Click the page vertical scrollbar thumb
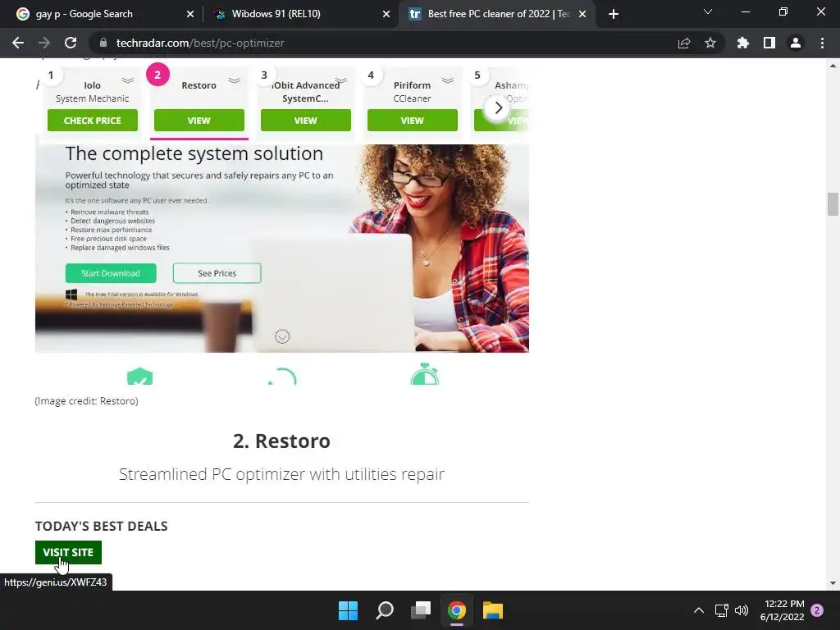 [833, 204]
